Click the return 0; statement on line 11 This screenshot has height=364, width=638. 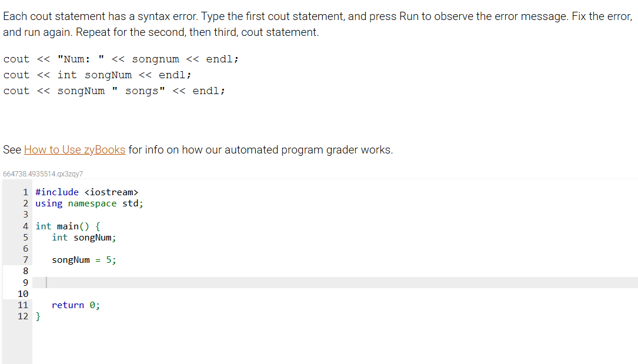pyautogui.click(x=75, y=305)
